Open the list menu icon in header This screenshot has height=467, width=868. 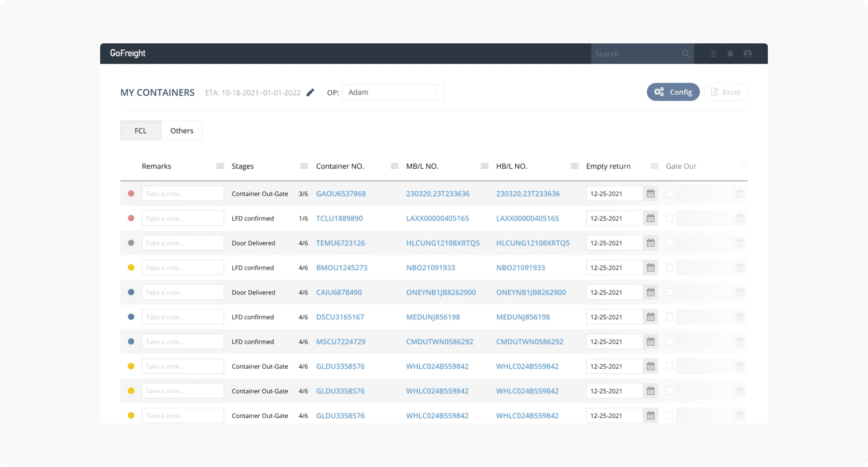click(712, 53)
